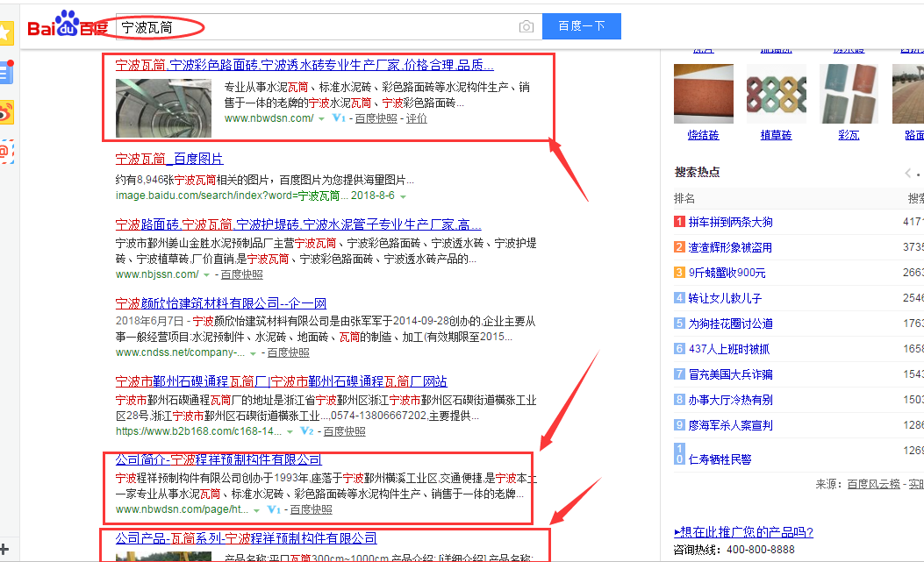Open 百度快照 for 公司简介 result

coord(312,509)
